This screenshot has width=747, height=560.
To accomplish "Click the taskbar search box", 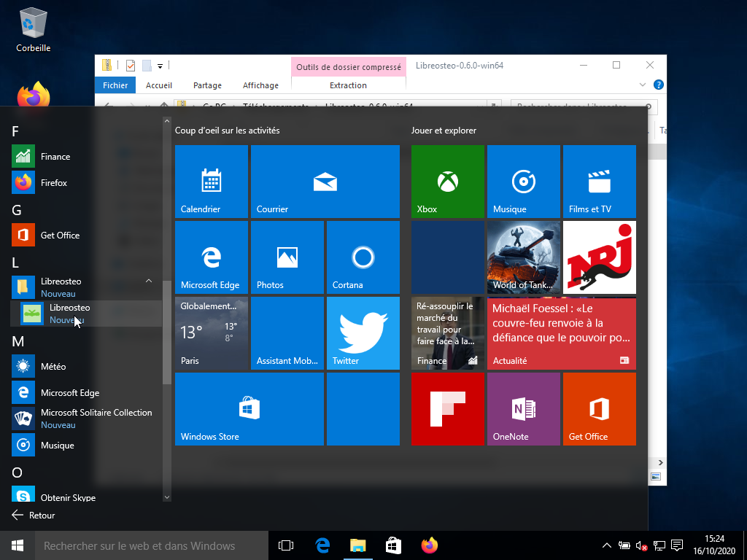I will tap(152, 545).
